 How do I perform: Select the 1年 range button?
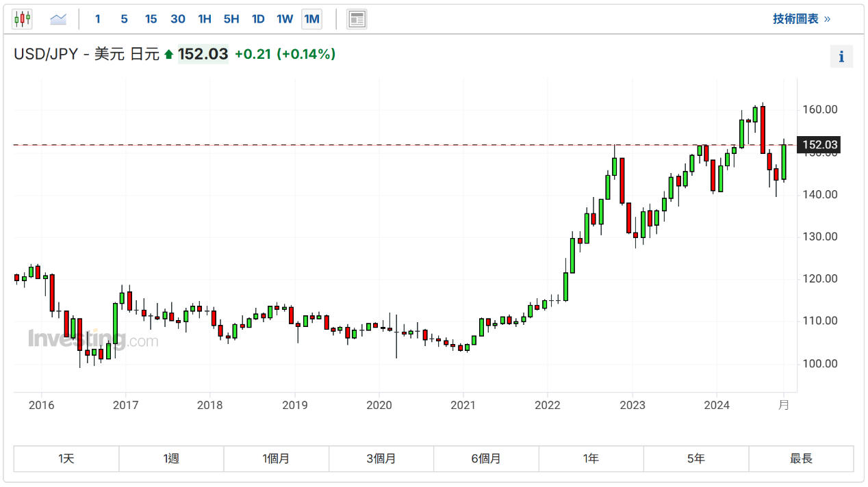click(x=591, y=458)
